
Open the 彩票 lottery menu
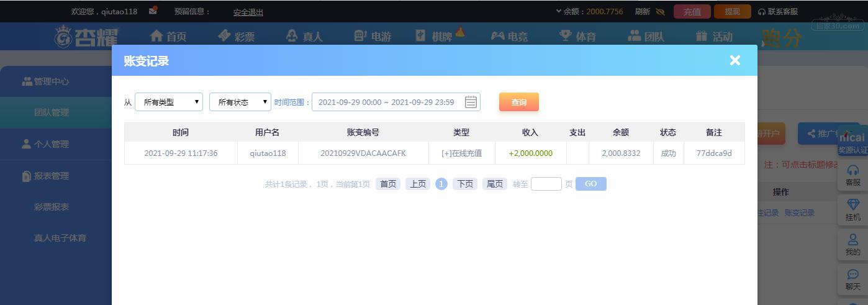(237, 37)
